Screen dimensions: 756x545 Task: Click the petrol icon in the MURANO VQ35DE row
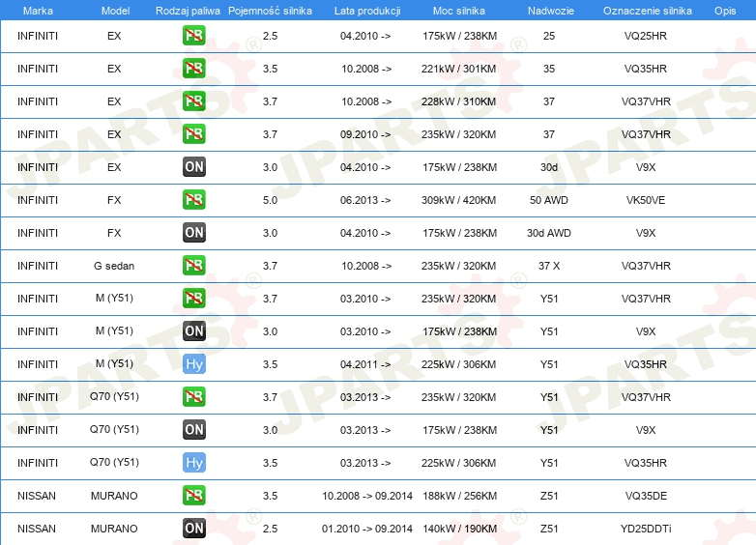(x=193, y=496)
